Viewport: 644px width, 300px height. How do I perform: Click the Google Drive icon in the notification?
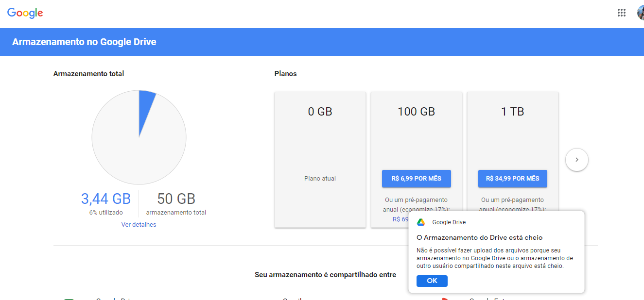[x=421, y=222]
